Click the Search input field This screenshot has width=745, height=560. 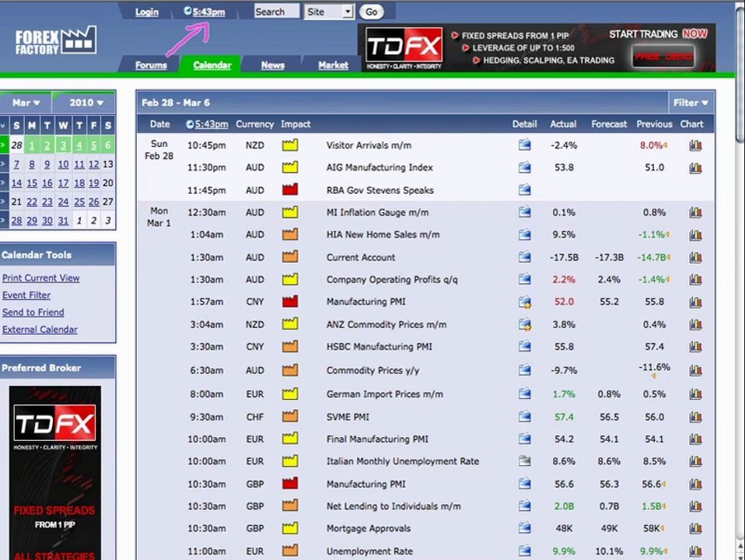[277, 12]
